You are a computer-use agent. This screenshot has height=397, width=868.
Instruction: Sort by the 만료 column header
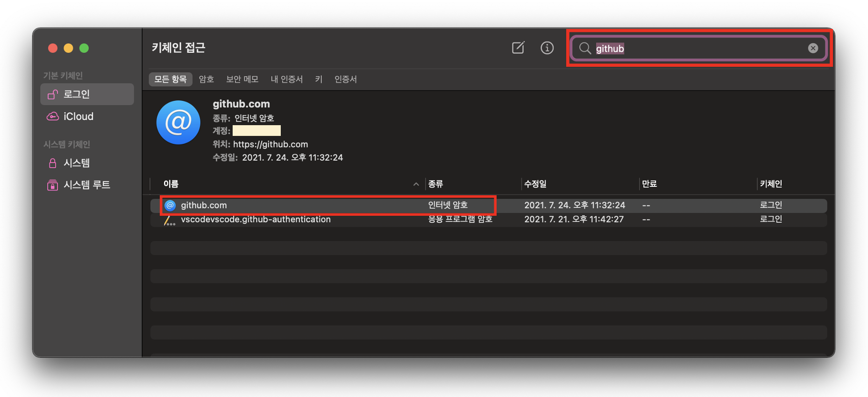tap(649, 184)
